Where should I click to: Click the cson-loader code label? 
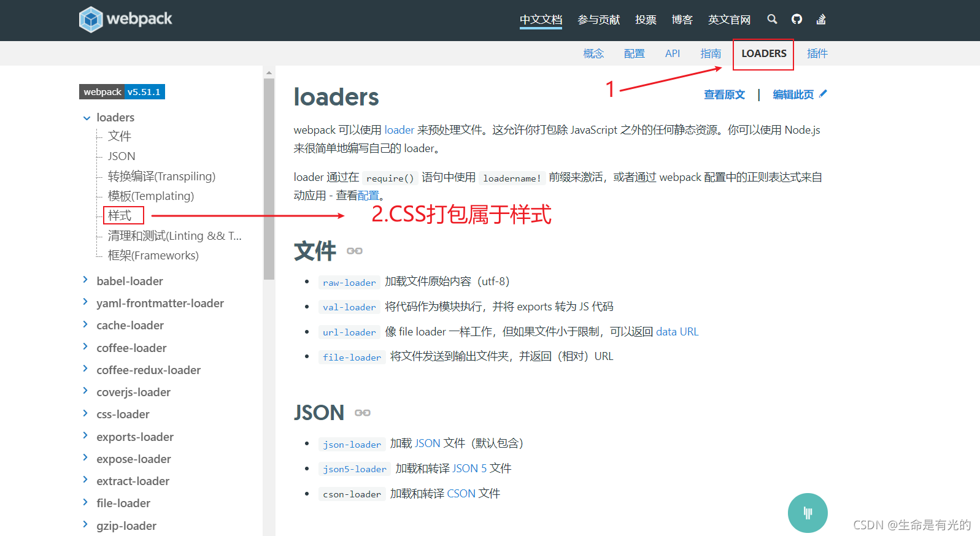click(352, 494)
